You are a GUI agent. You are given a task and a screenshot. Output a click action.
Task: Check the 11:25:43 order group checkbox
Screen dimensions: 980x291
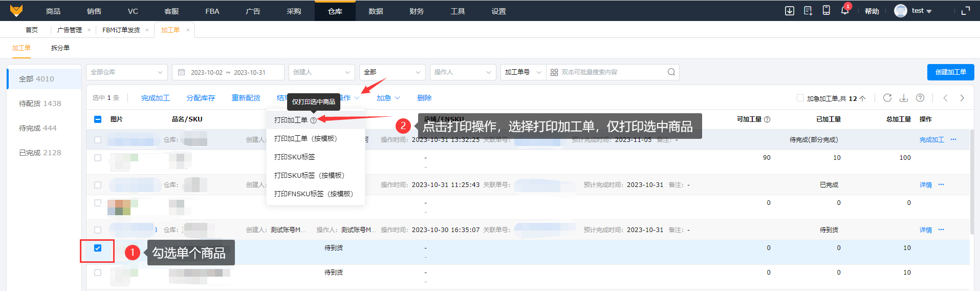coord(98,184)
